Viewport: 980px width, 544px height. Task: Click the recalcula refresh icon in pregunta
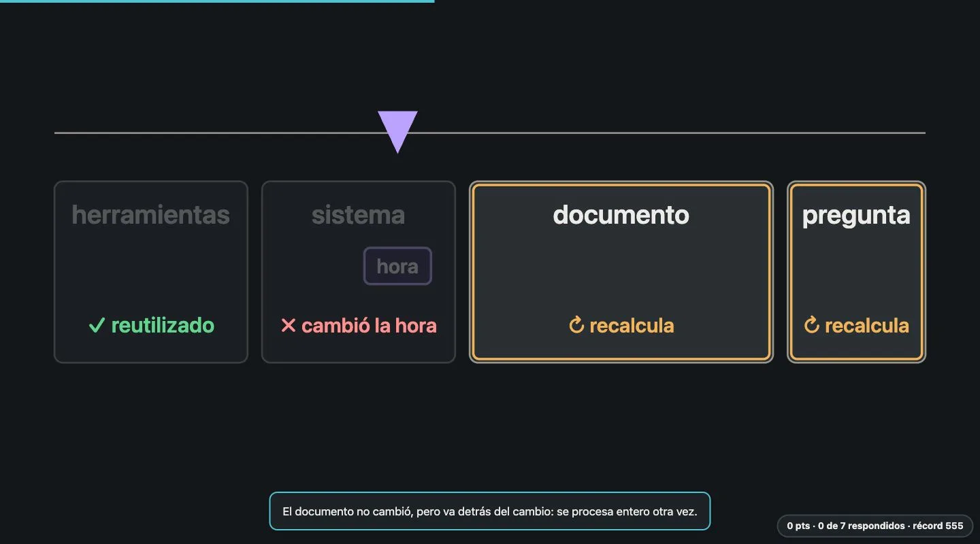(811, 325)
